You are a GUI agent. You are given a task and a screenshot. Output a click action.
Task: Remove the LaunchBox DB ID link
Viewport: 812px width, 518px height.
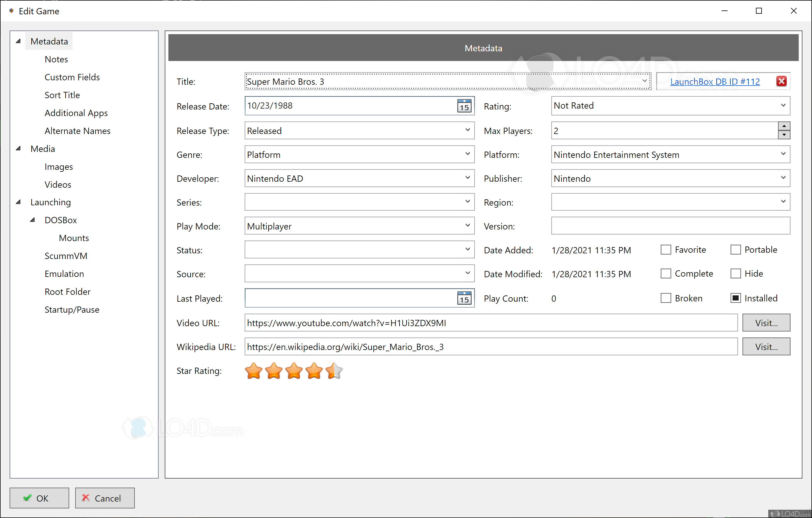(781, 81)
